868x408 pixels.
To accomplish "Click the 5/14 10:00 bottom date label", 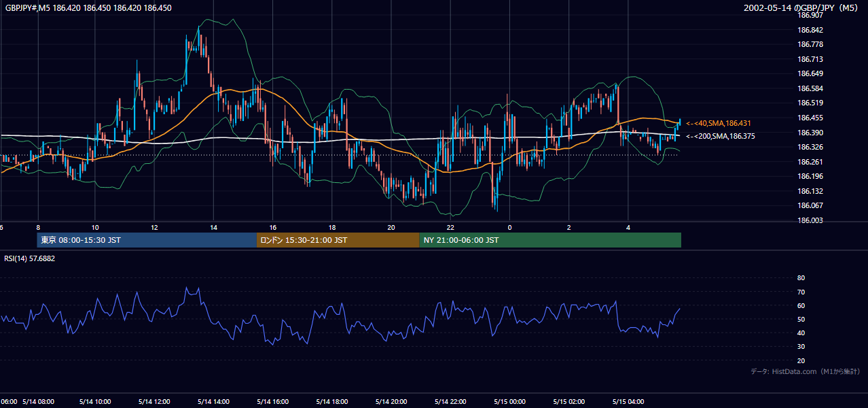I will 95,402.
